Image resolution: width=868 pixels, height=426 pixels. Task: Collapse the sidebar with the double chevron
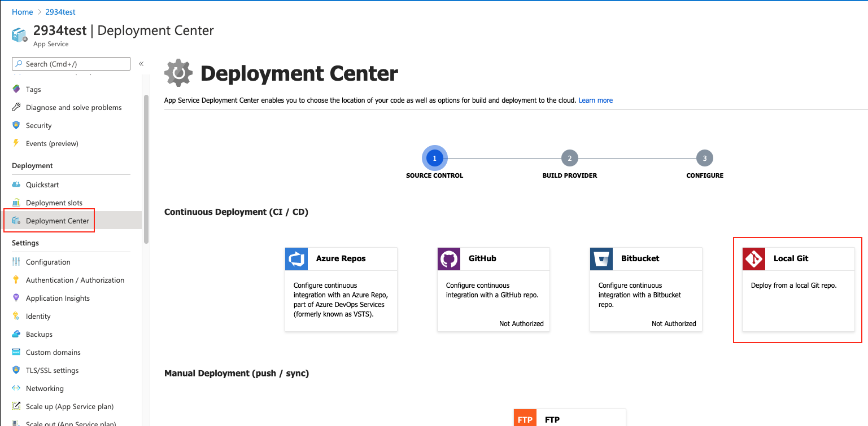click(x=141, y=64)
